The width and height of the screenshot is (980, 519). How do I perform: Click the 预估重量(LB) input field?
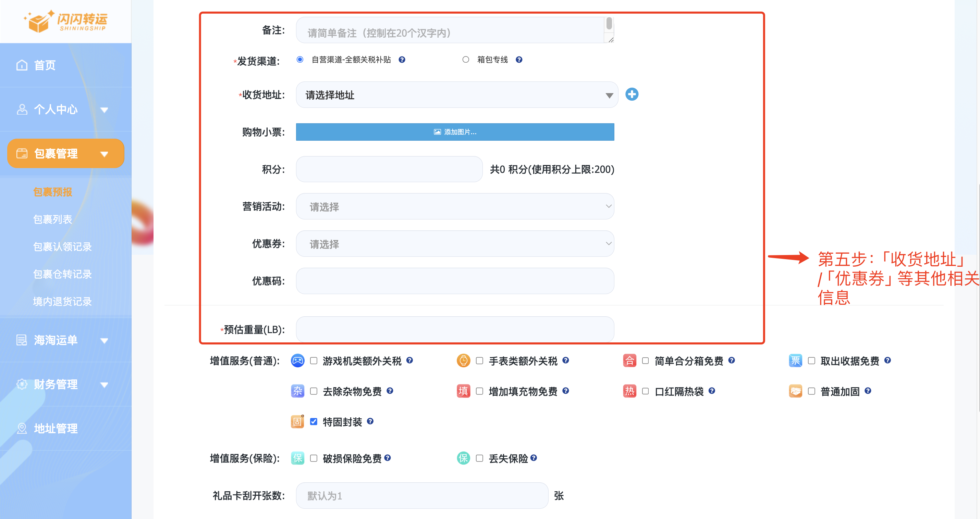click(x=455, y=329)
